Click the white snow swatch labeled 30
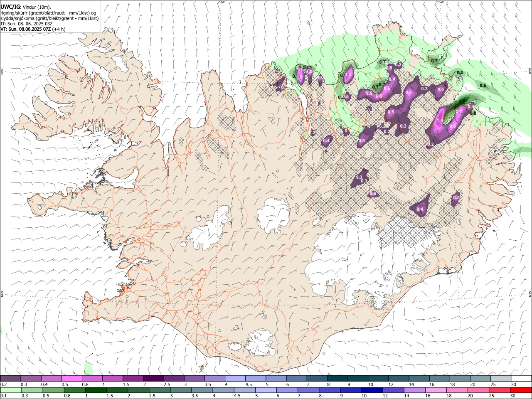Viewport: 532px width, 399px height. click(521, 378)
